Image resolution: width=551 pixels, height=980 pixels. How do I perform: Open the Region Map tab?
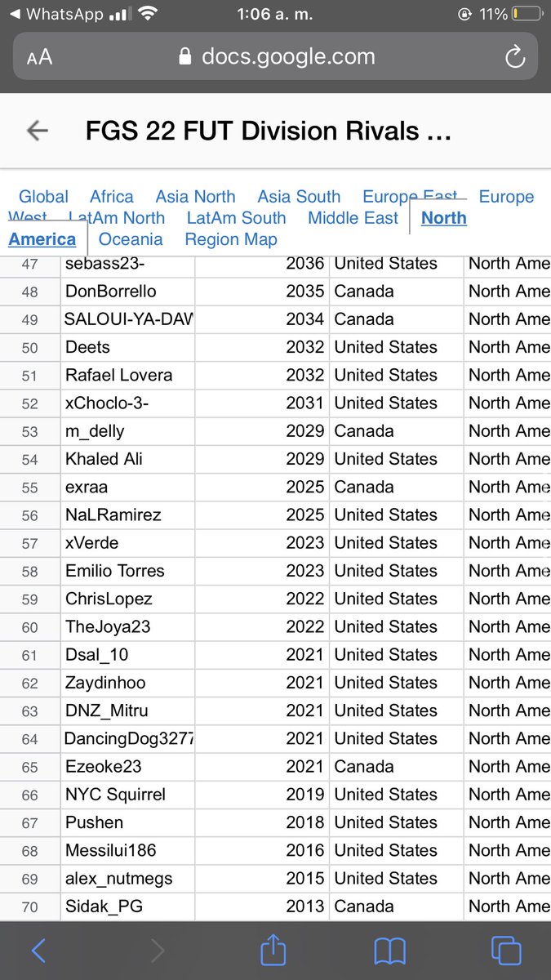point(231,239)
